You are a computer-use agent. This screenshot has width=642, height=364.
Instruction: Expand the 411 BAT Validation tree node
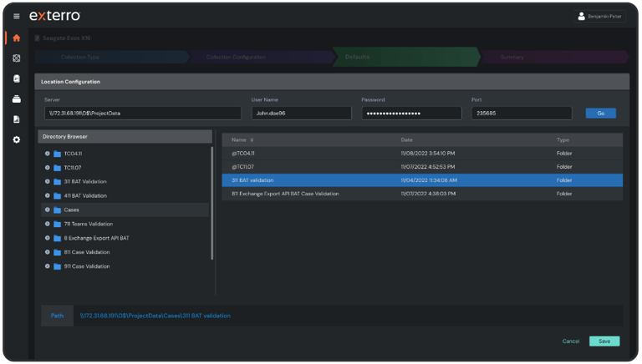tap(48, 196)
